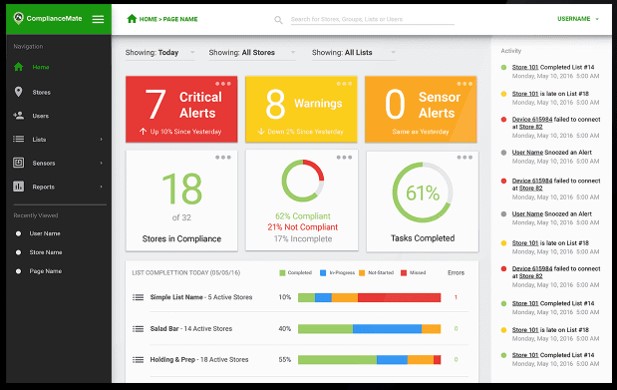Expand the Reports submenu chevron
The image size is (617, 390).
101,187
